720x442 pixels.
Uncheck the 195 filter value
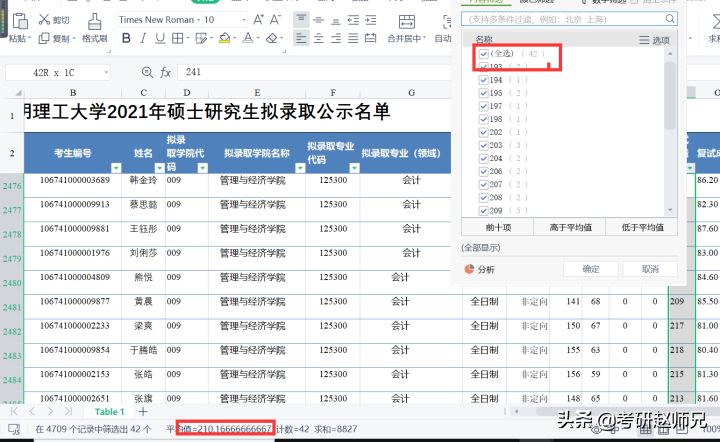pos(483,93)
